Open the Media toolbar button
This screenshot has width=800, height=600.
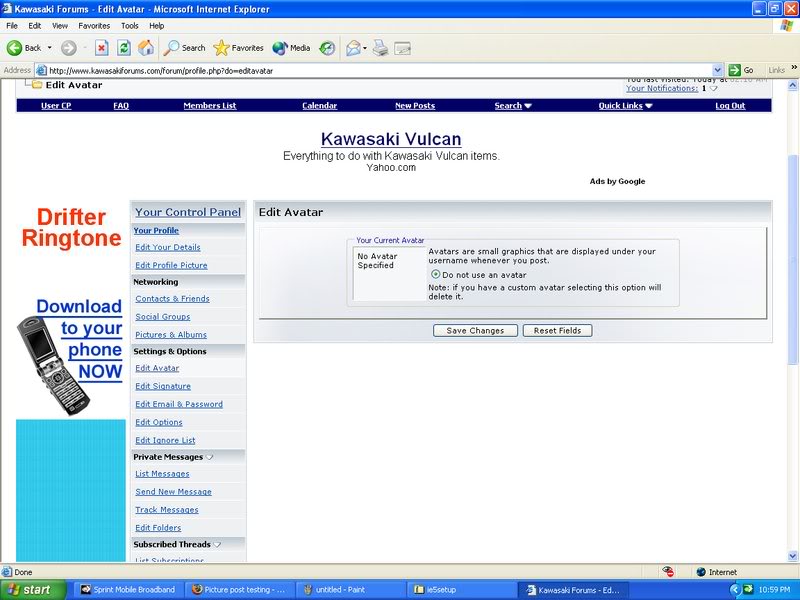tap(291, 48)
